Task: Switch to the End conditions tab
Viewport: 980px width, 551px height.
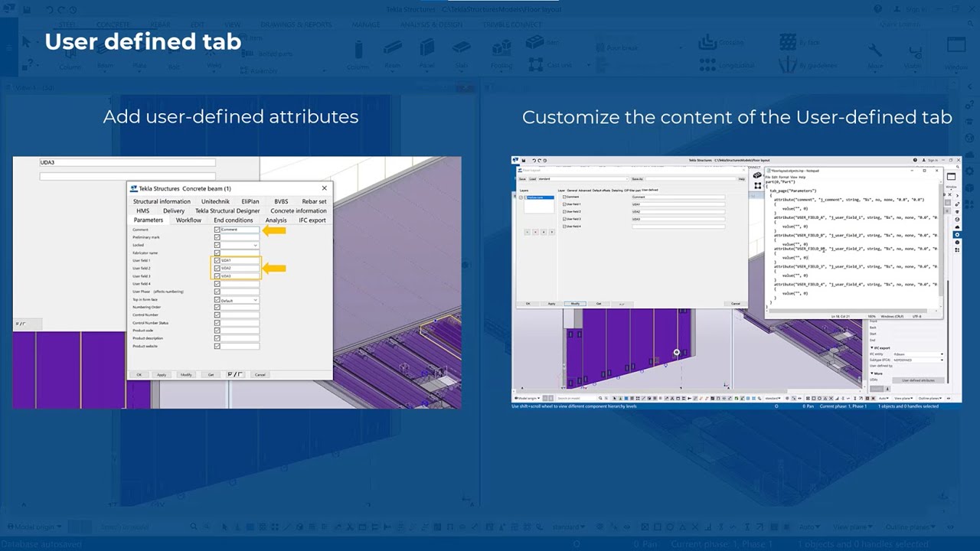Action: coord(233,220)
